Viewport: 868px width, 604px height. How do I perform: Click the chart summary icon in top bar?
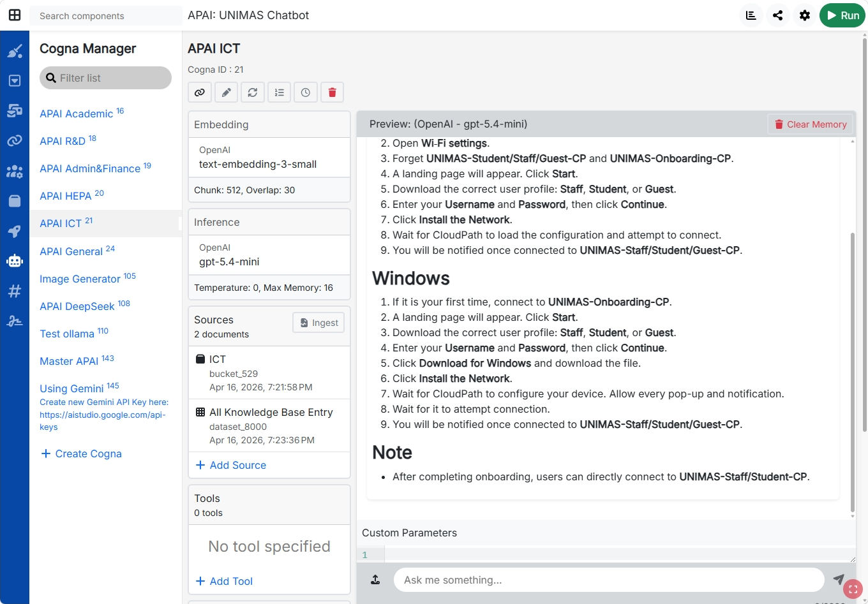[x=751, y=15]
